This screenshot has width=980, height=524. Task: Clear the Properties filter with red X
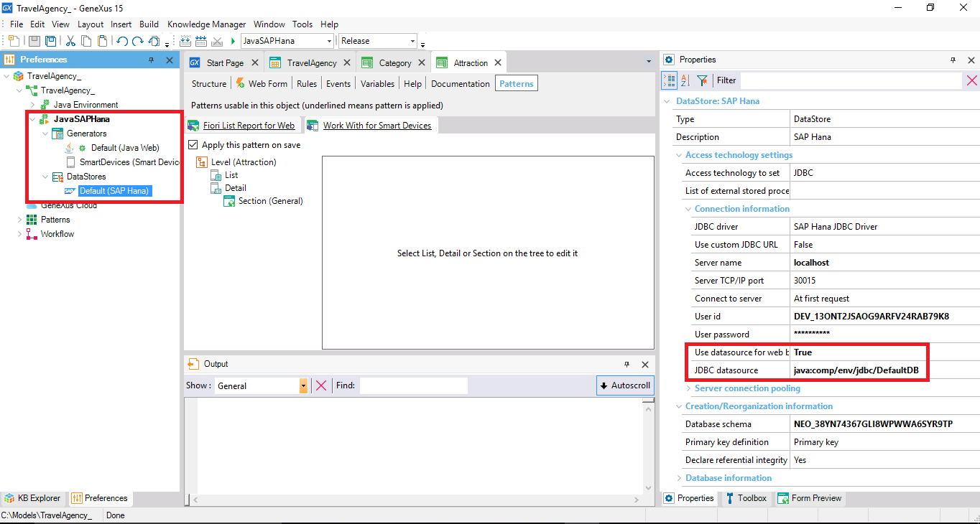pos(971,80)
